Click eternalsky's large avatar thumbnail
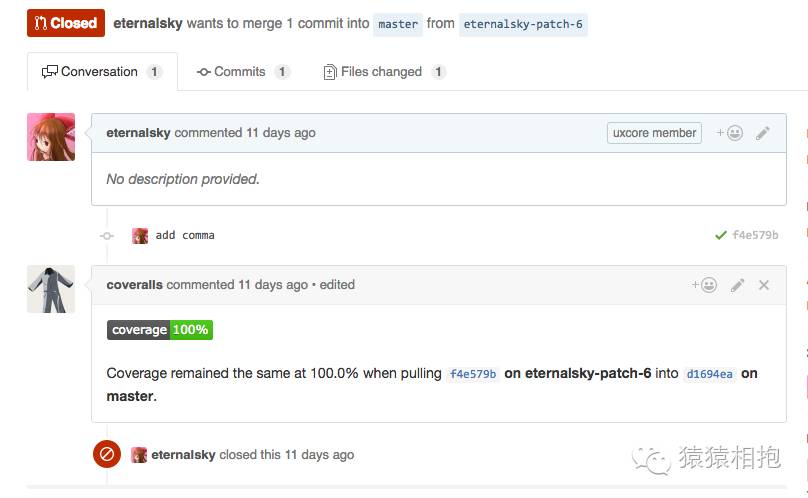 click(51, 137)
